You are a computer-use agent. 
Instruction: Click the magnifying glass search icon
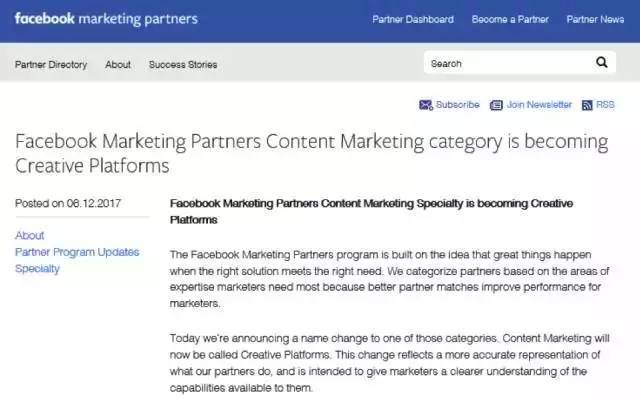(x=602, y=63)
